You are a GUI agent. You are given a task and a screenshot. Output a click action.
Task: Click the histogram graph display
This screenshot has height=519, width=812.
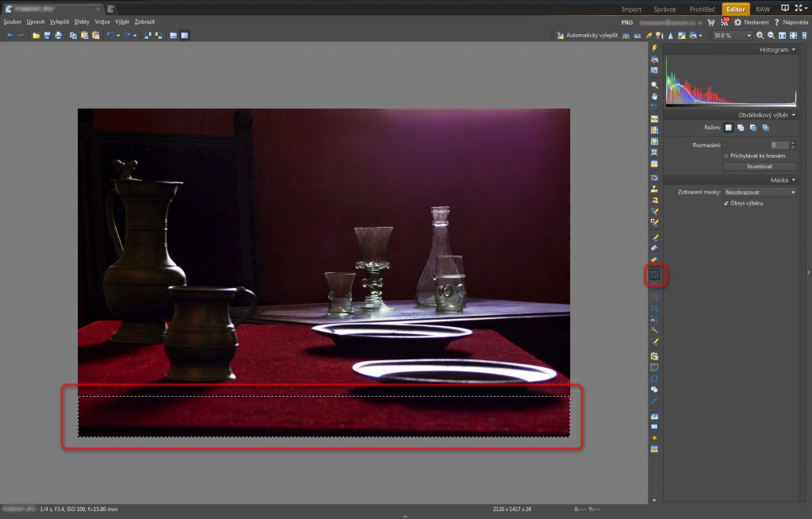tap(730, 82)
